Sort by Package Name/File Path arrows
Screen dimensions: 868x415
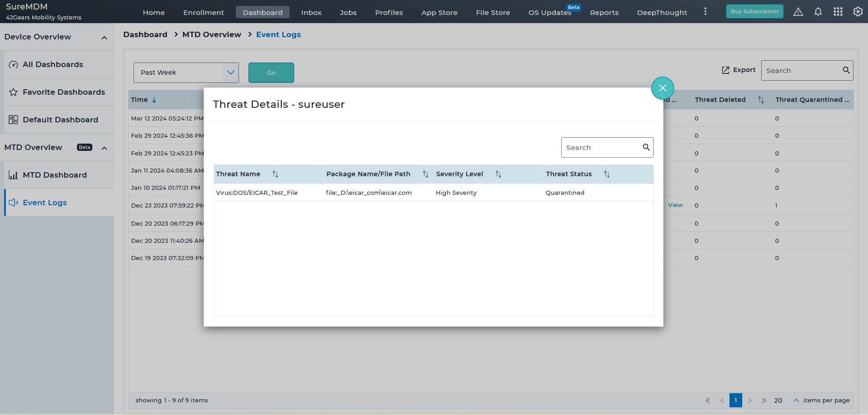[x=425, y=174]
